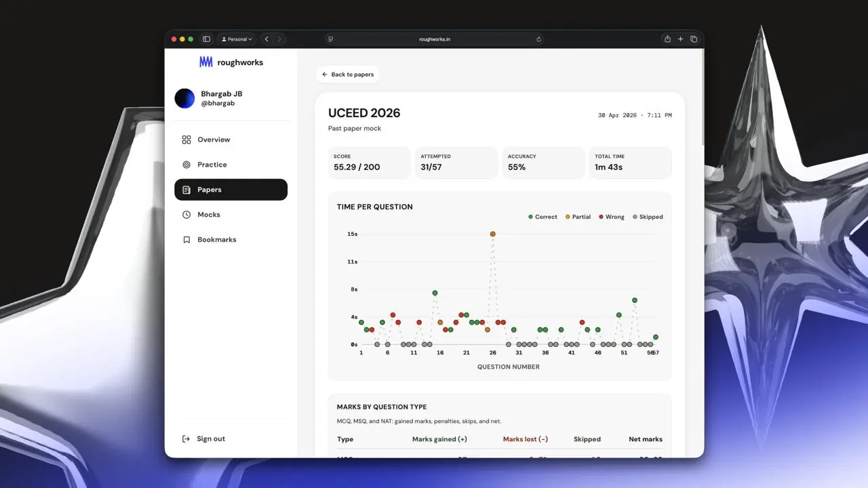Click the 30 Apr 2026 timestamp
868x488 pixels.
[635, 115]
